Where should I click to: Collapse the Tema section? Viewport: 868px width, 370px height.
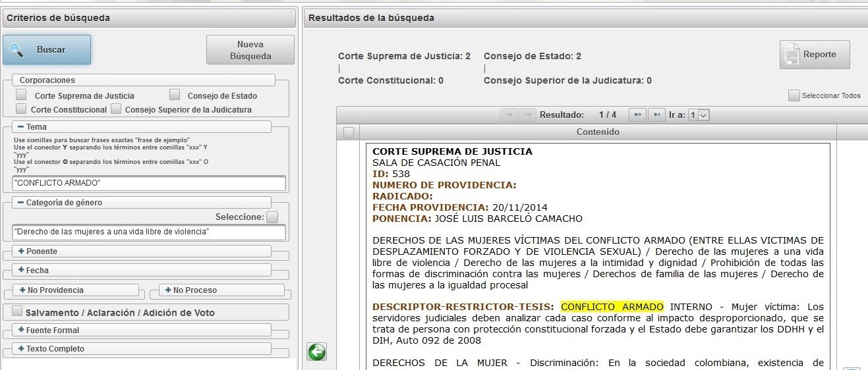point(21,127)
